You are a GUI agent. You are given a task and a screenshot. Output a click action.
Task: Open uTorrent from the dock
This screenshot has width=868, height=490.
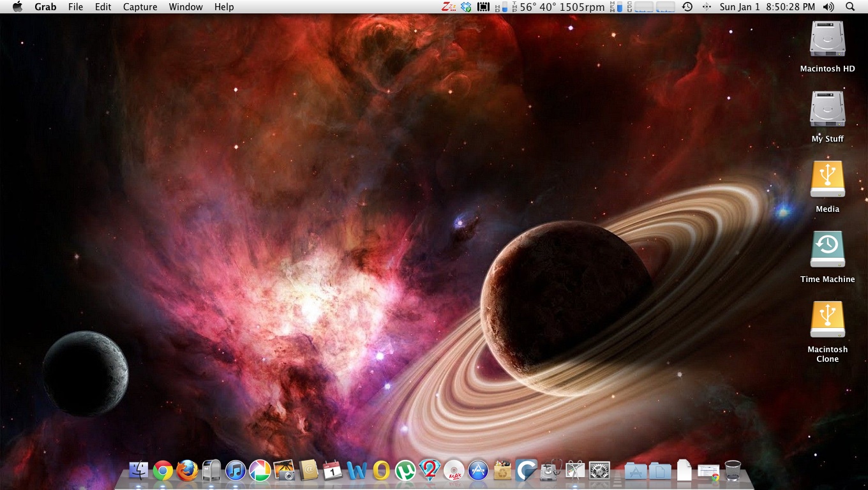click(405, 471)
